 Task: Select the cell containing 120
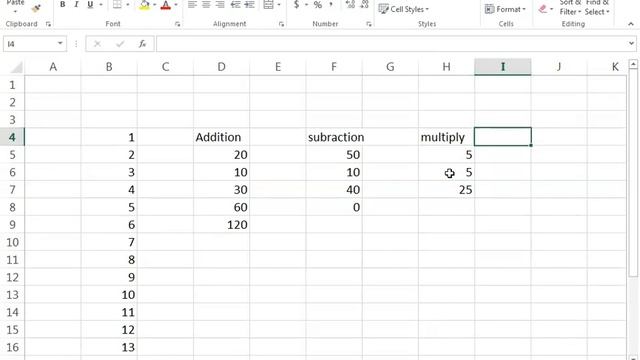222,225
